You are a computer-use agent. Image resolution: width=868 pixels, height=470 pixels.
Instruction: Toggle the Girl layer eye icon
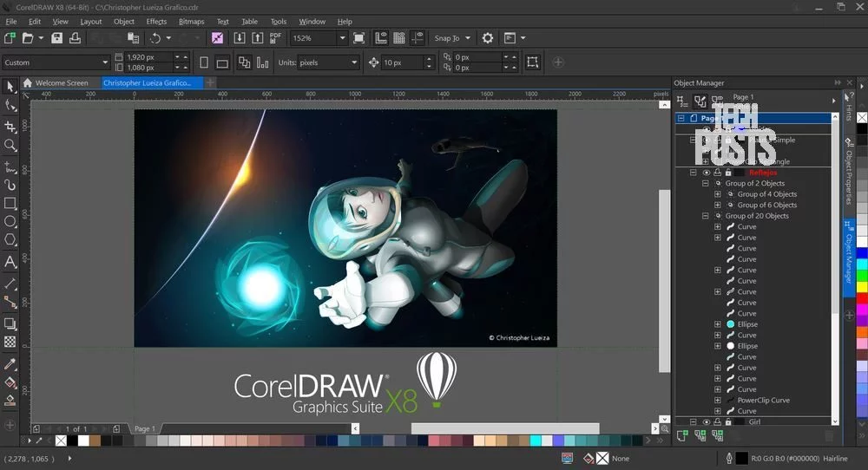click(x=707, y=422)
